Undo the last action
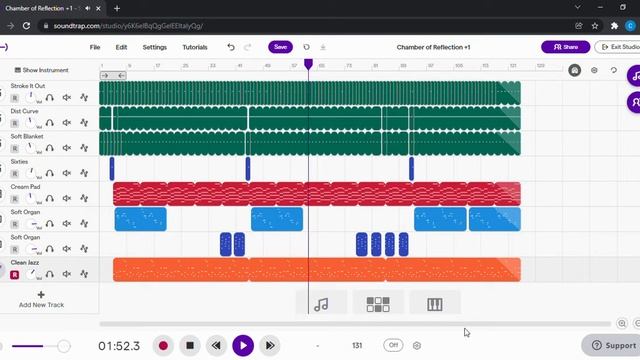The width and height of the screenshot is (640, 360). point(231,47)
